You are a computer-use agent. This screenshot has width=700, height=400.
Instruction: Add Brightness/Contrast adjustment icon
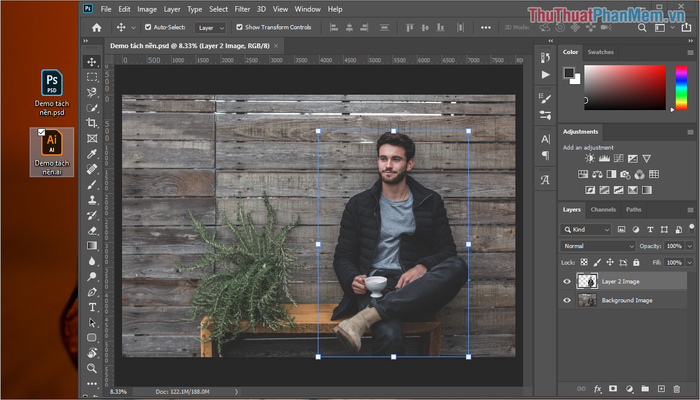590,158
